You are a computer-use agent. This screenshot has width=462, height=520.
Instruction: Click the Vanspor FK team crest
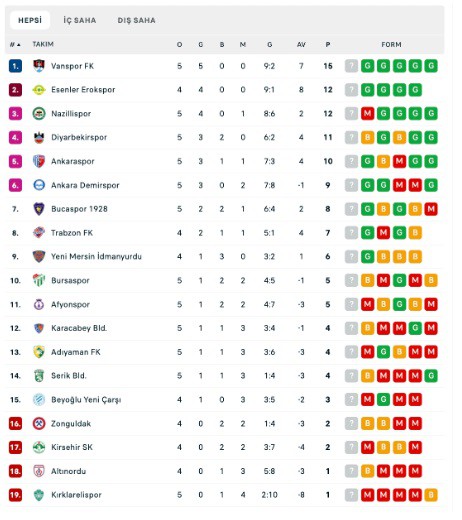pyautogui.click(x=39, y=66)
